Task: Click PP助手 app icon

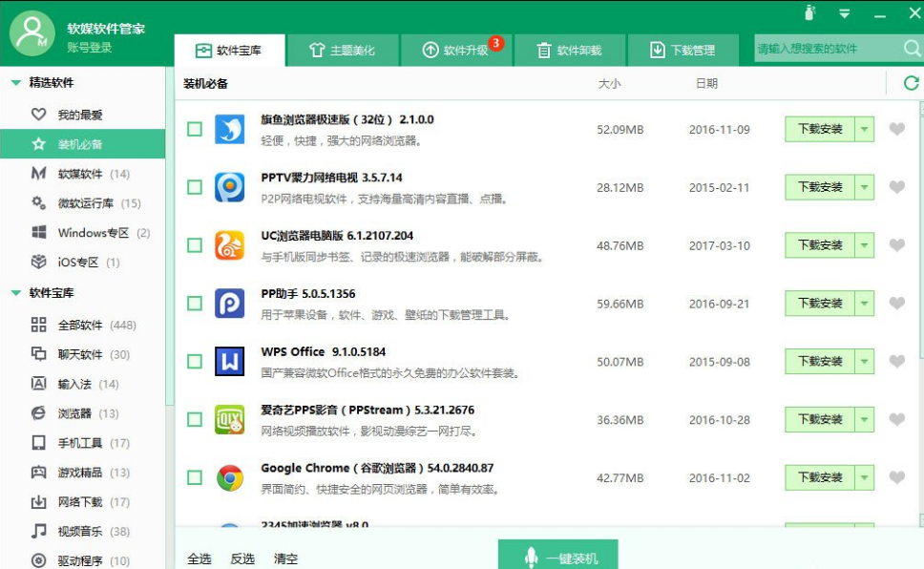Action: click(230, 303)
